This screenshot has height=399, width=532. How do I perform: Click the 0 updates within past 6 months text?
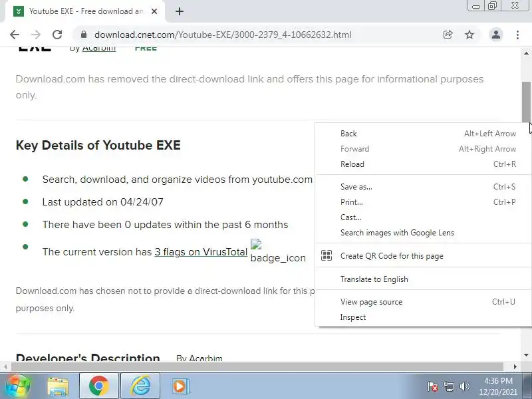tap(165, 225)
